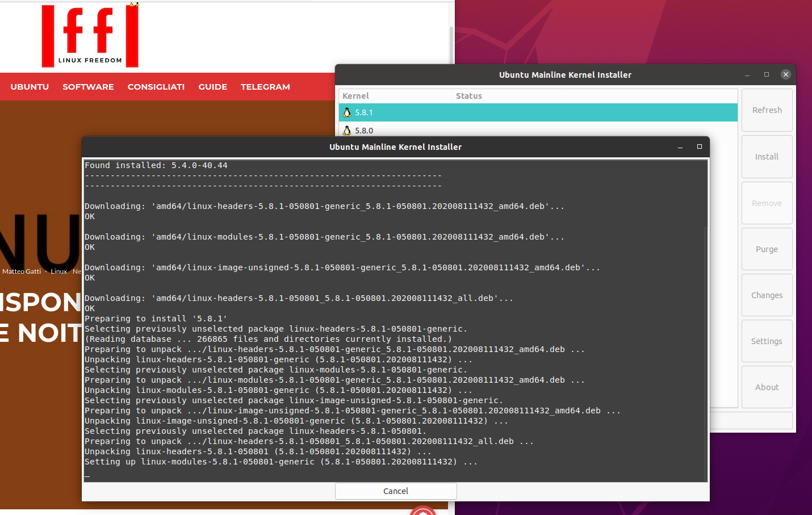Purge old kernel versions
The image size is (812, 515).
coord(767,249)
